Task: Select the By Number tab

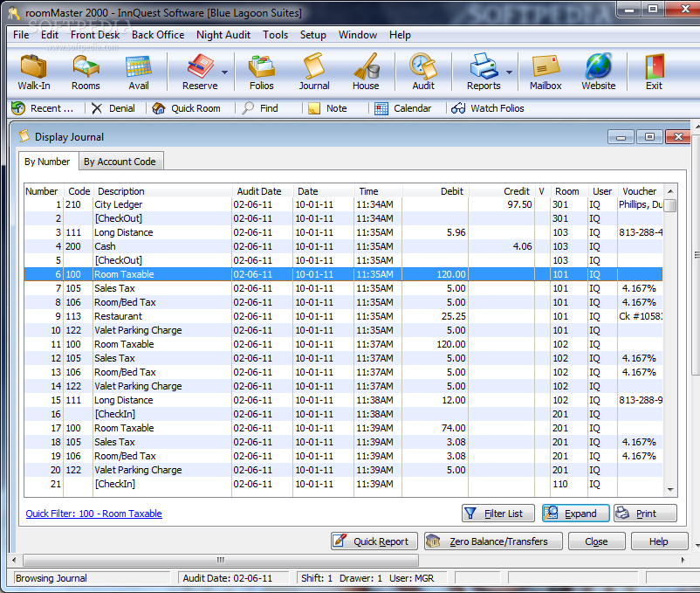Action: 48,162
